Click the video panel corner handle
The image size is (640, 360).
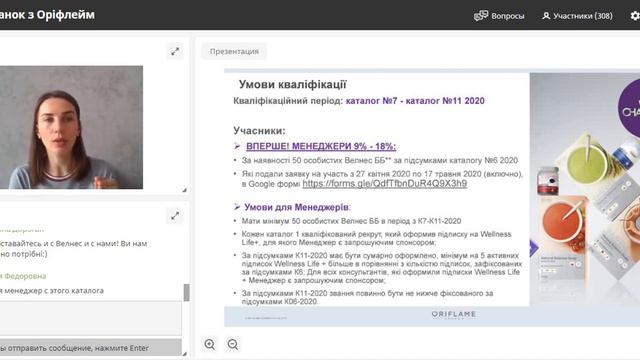[184, 190]
